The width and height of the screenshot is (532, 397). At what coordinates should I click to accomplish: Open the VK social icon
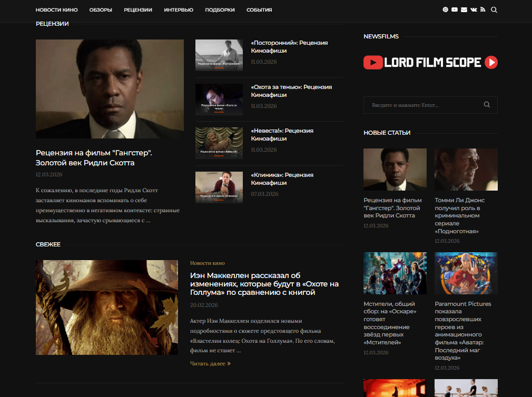click(x=474, y=10)
